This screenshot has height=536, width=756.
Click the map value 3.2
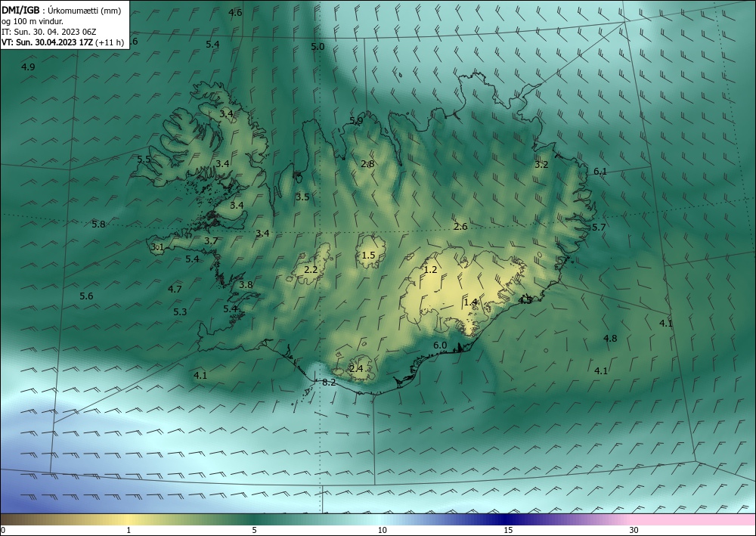click(542, 165)
